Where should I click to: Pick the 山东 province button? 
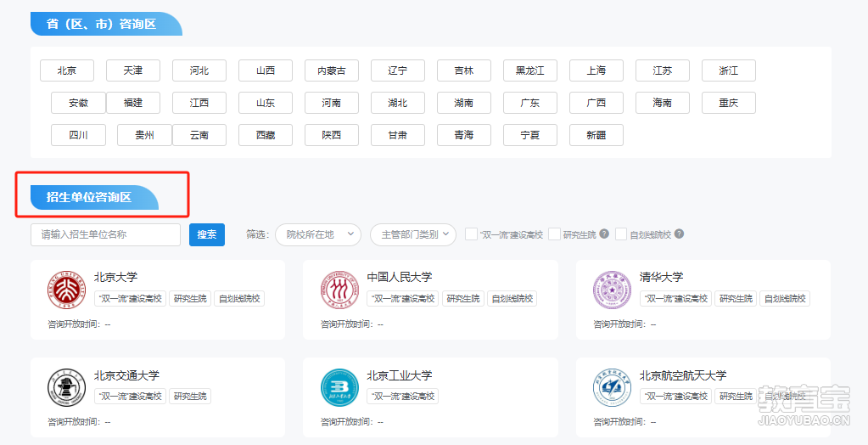click(266, 103)
